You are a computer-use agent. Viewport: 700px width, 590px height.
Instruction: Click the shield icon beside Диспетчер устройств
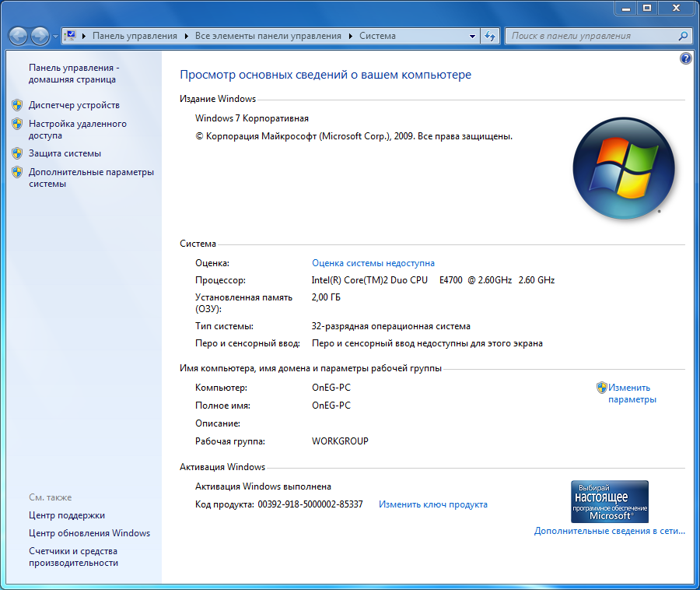17,105
